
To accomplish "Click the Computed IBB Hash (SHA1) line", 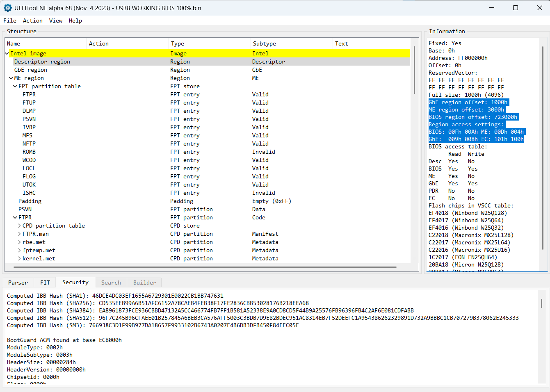I will click(x=115, y=296).
